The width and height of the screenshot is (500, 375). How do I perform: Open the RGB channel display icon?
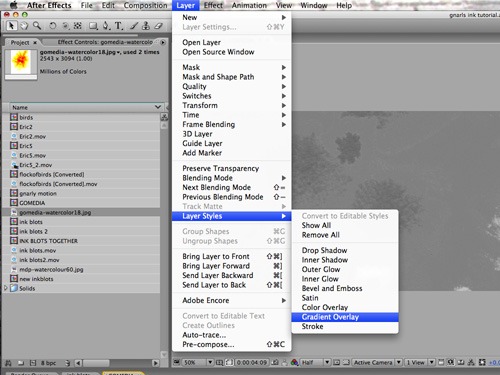(x=294, y=362)
